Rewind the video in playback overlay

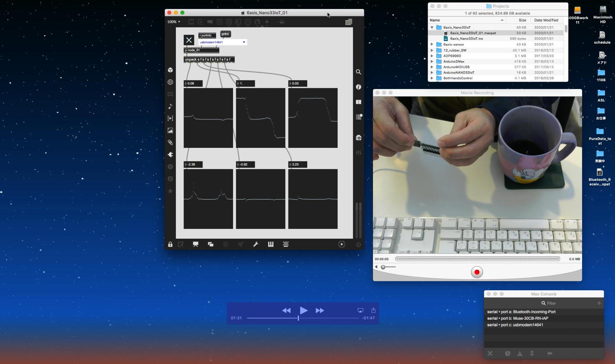click(286, 311)
